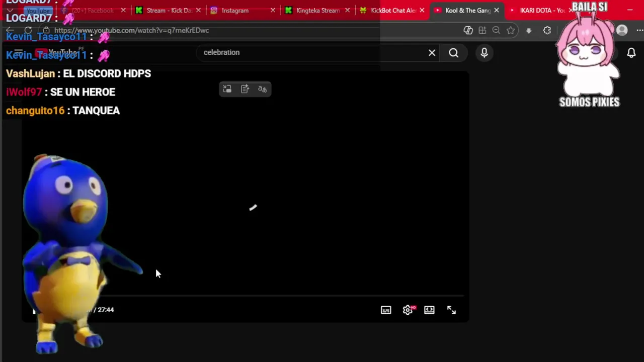Open the YouTube hamburger guide menu
Image resolution: width=644 pixels, height=362 pixels.
pos(19,52)
